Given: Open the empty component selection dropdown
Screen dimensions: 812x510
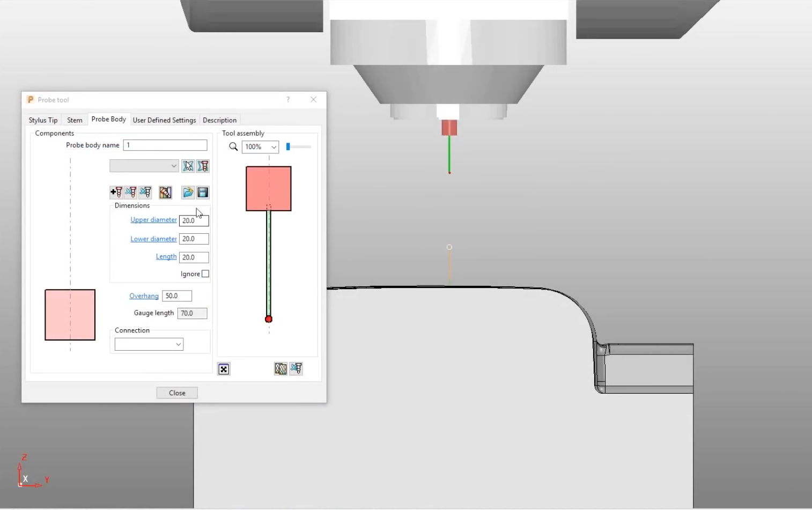Looking at the screenshot, I should click(x=144, y=166).
